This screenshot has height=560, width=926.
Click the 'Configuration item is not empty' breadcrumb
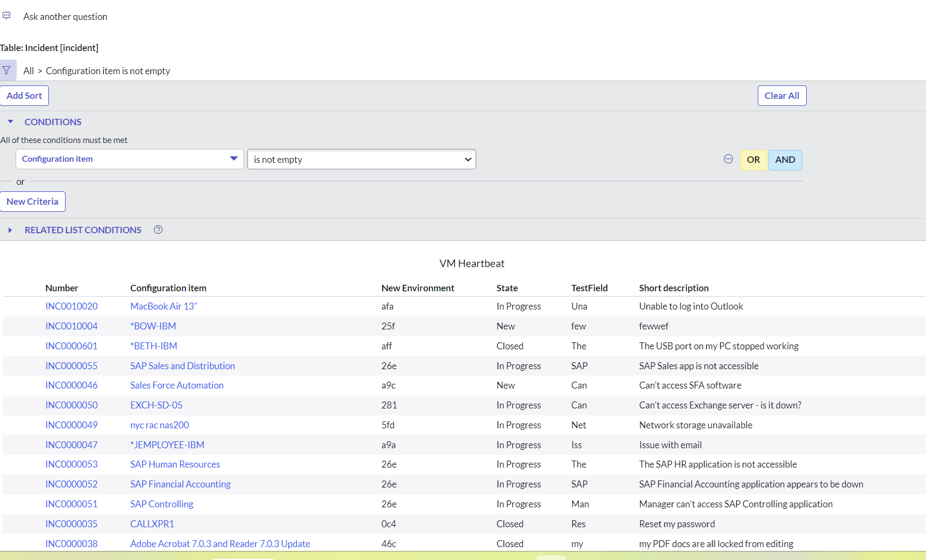(x=107, y=70)
